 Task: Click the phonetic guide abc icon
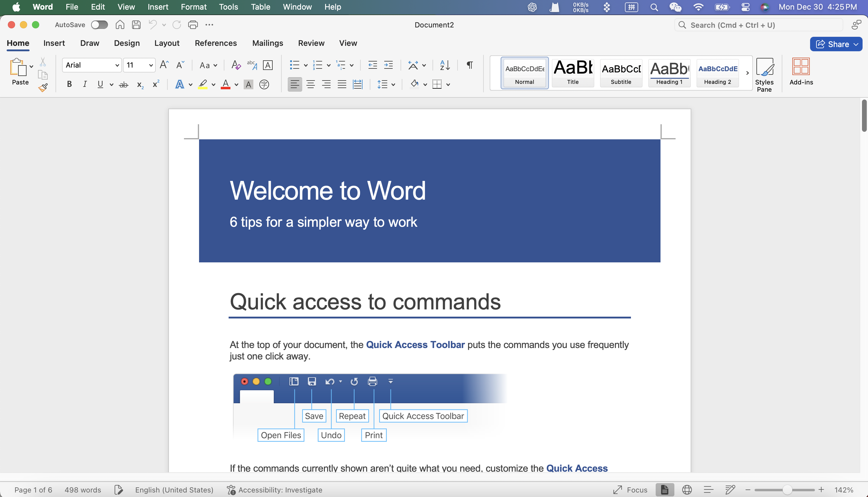252,65
